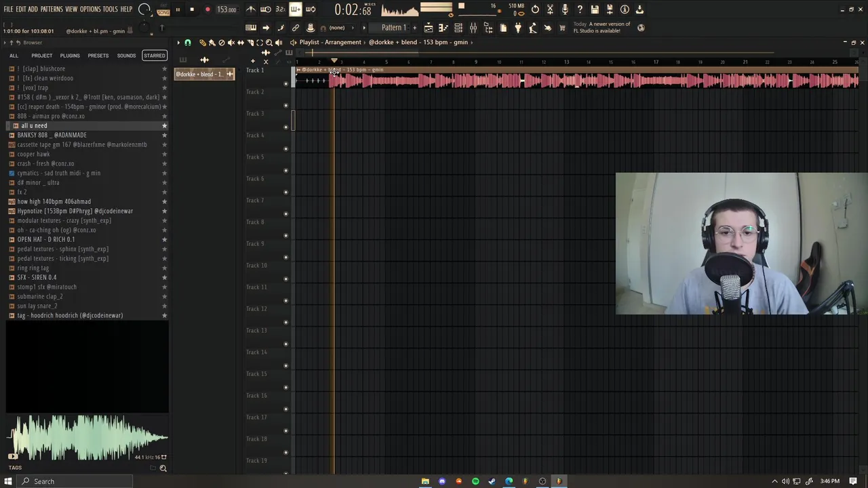Open the Pattern 1 selector

click(393, 28)
